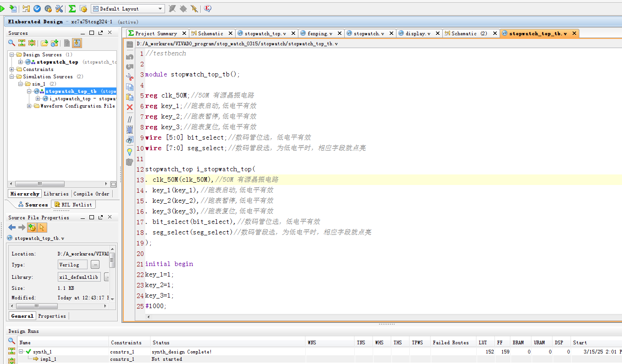Image resolution: width=622 pixels, height=364 pixels.
Task: Click Add Sources plus icon in Sources panel
Action: click(x=55, y=43)
